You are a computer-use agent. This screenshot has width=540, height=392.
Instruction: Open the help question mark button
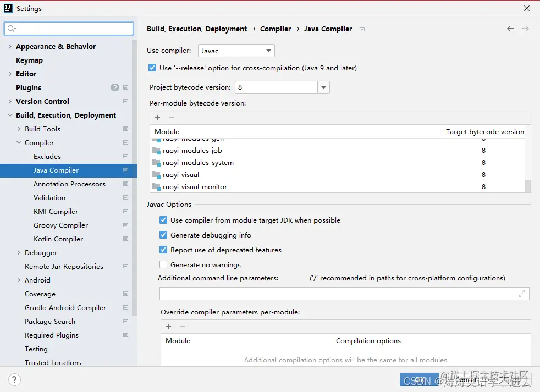click(14, 379)
